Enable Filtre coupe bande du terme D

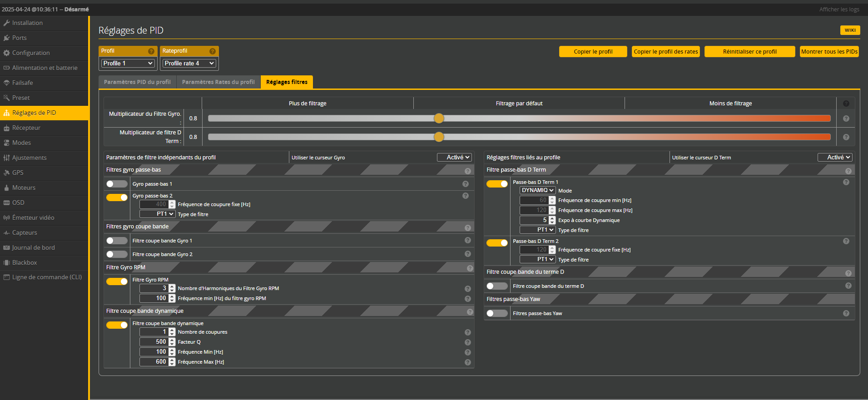click(497, 286)
